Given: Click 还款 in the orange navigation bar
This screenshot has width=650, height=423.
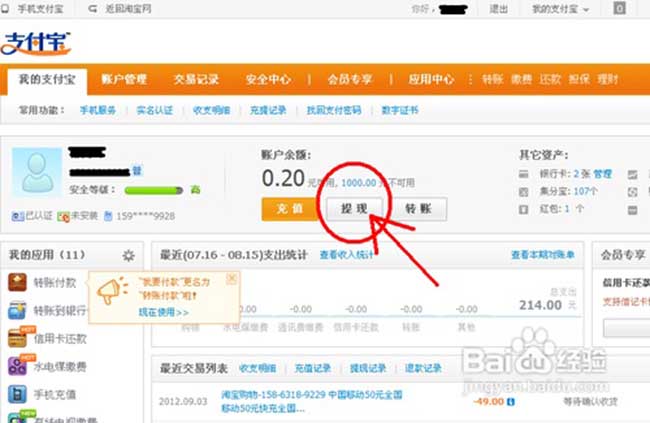Looking at the screenshot, I should click(x=550, y=79).
